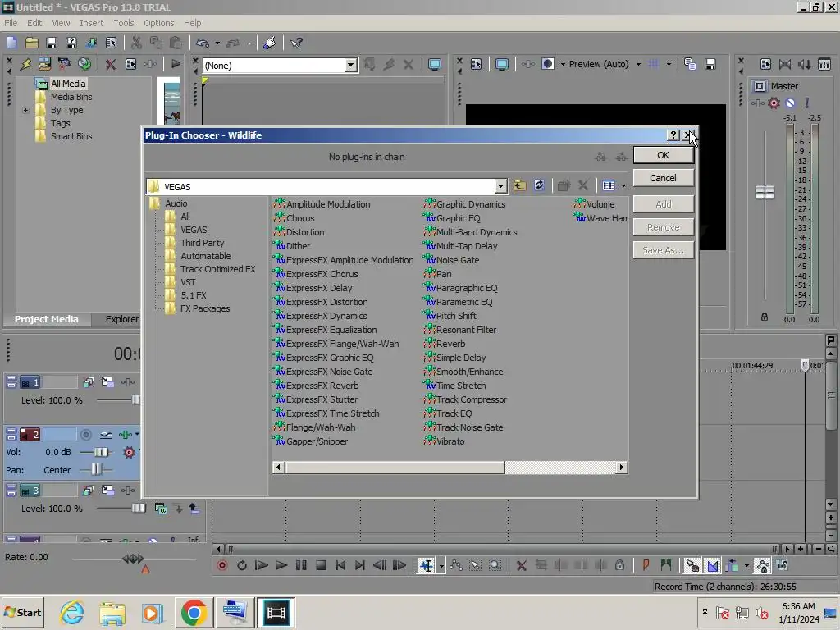Click the Play transport button

281,565
